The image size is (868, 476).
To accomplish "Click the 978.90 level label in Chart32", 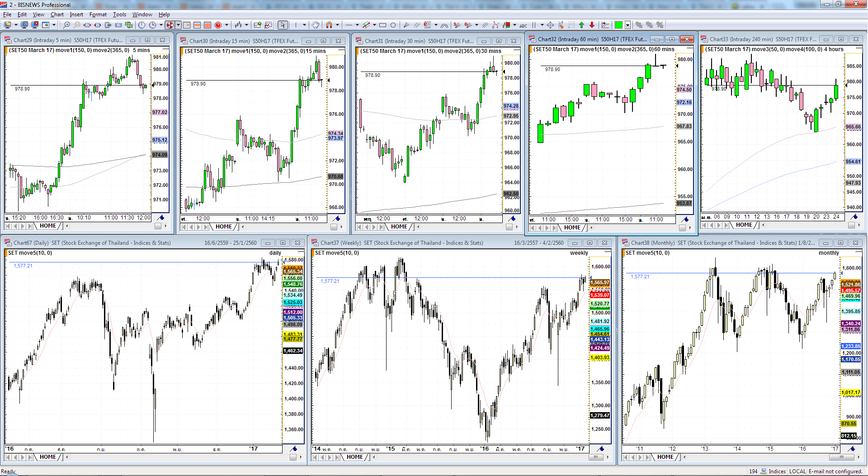I will [x=552, y=70].
